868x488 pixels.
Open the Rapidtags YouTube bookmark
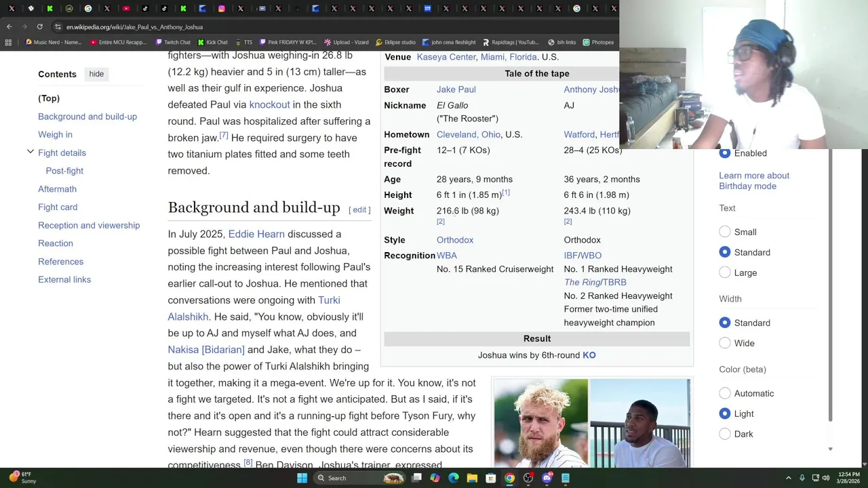tap(511, 42)
